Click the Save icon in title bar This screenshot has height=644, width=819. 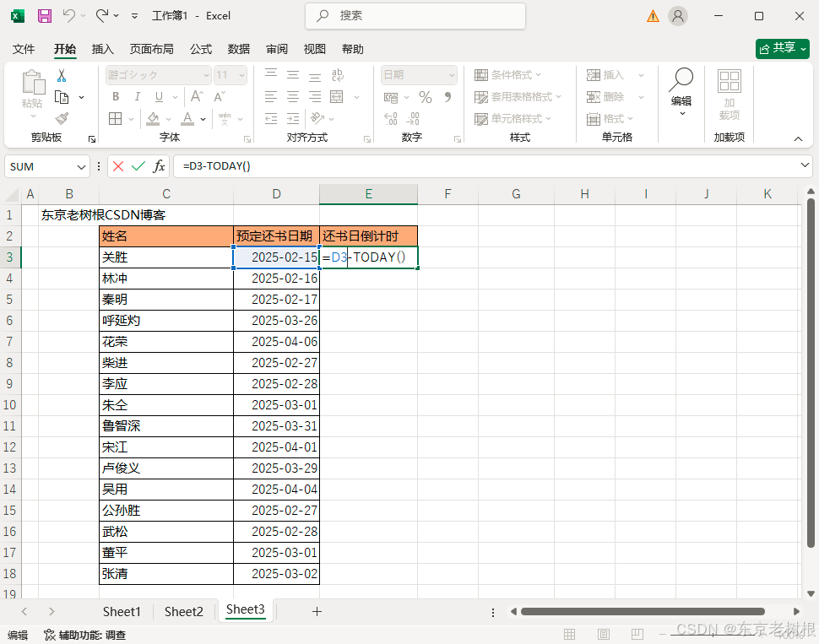tap(45, 16)
